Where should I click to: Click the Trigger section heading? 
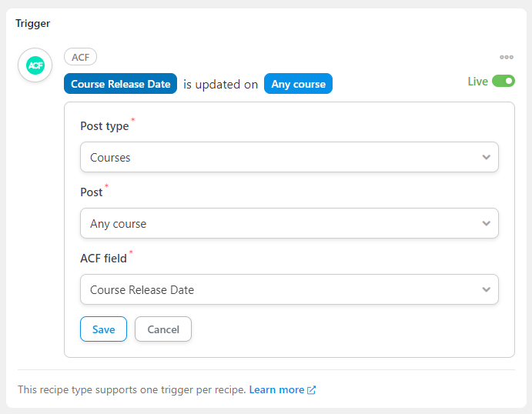33,23
